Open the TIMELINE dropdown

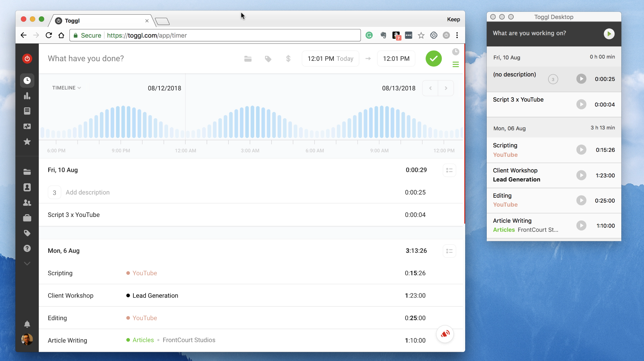67,88
